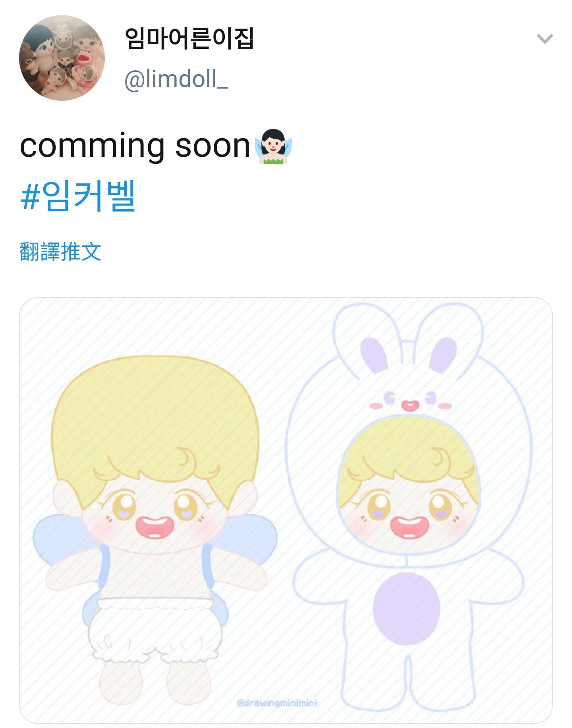This screenshot has width=572, height=728.
Task: Open the 임마어른이집 profile avatar
Action: pyautogui.click(x=62, y=58)
